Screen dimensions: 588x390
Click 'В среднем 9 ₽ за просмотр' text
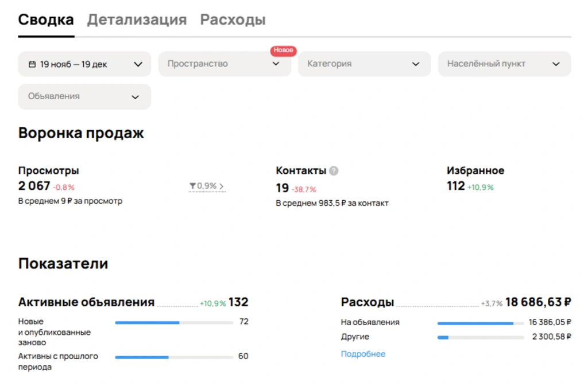pyautogui.click(x=70, y=201)
